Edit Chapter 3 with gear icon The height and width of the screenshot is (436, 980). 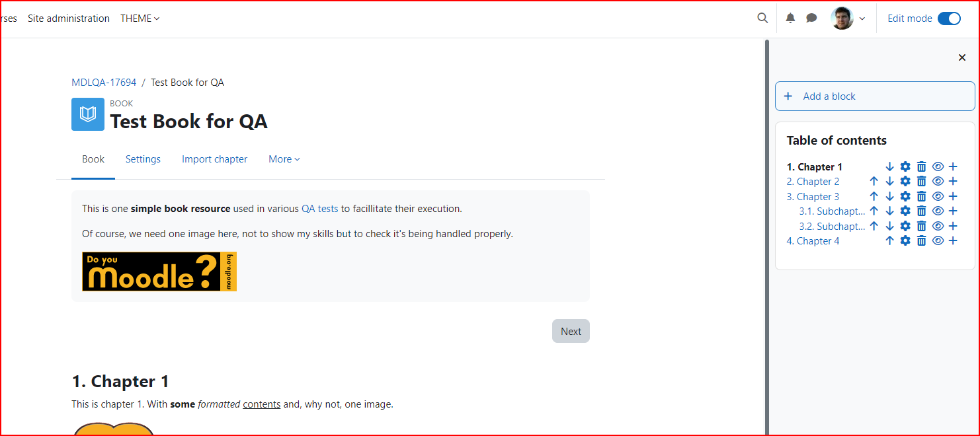click(x=905, y=197)
